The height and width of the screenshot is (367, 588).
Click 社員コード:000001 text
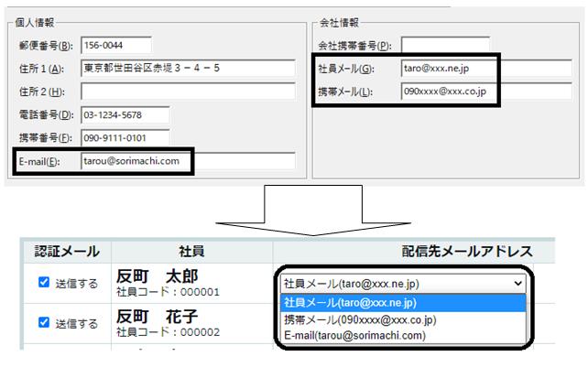click(x=168, y=292)
